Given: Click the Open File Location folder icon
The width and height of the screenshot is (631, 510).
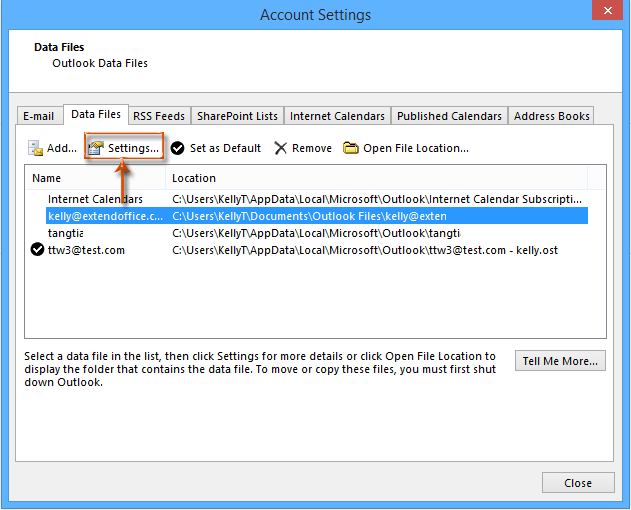Looking at the screenshot, I should click(x=351, y=148).
